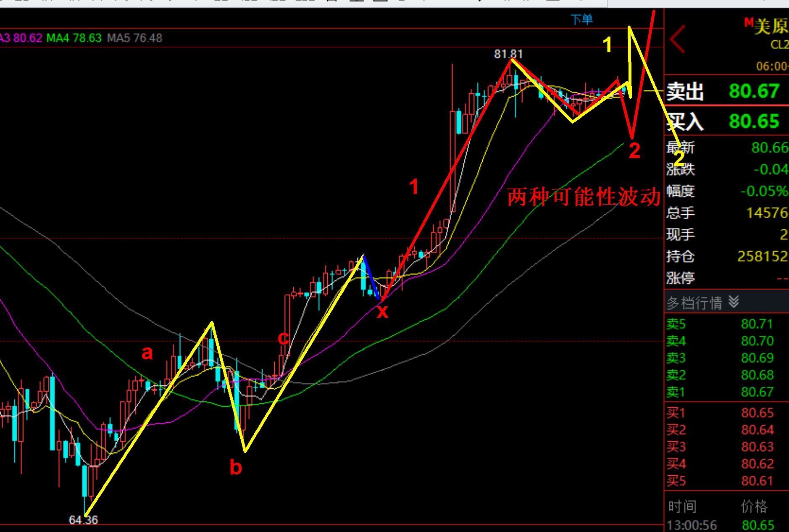Select the 最新 latest price row
This screenshot has height=532, width=789.
(x=726, y=147)
